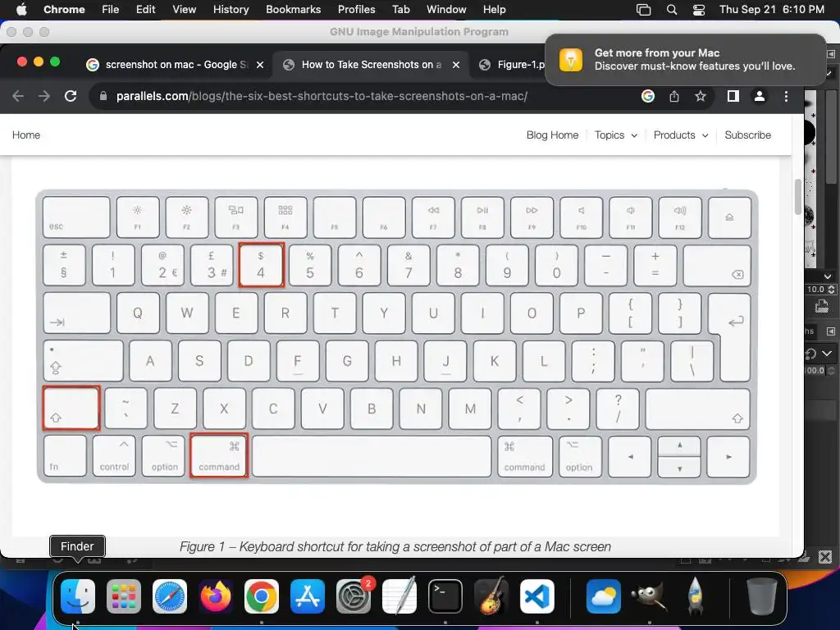Expand the Topics dropdown

[x=615, y=135]
